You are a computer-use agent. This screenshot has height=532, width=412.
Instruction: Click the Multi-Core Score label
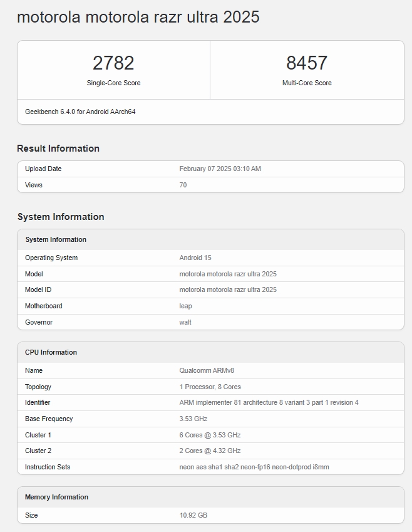(307, 83)
